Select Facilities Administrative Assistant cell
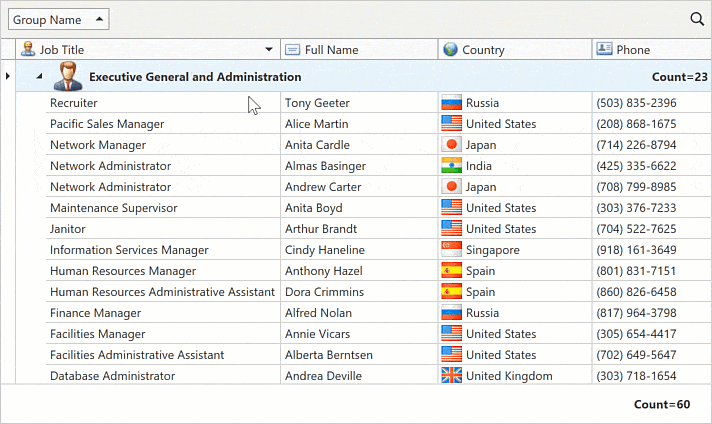This screenshot has height=424, width=712. 163,355
